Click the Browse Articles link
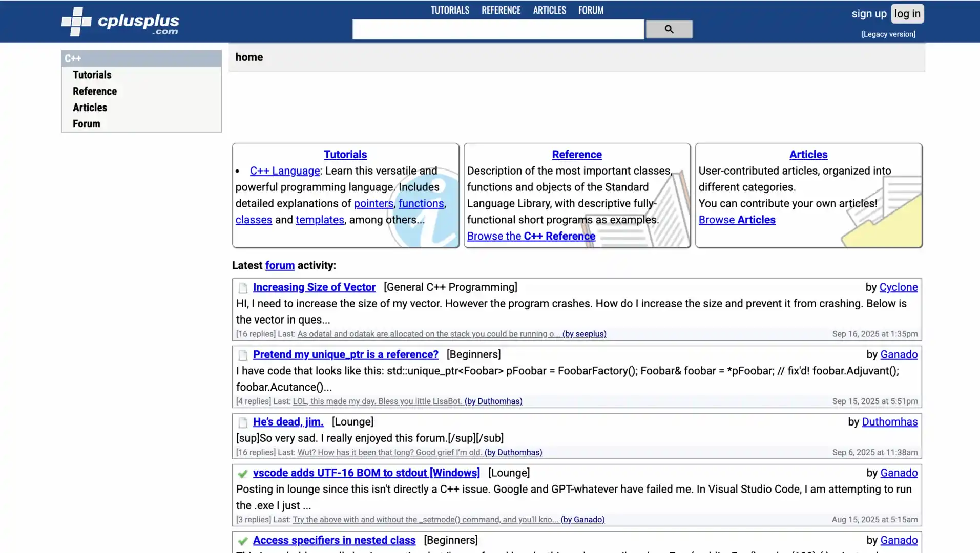This screenshot has width=980, height=553. click(x=737, y=220)
